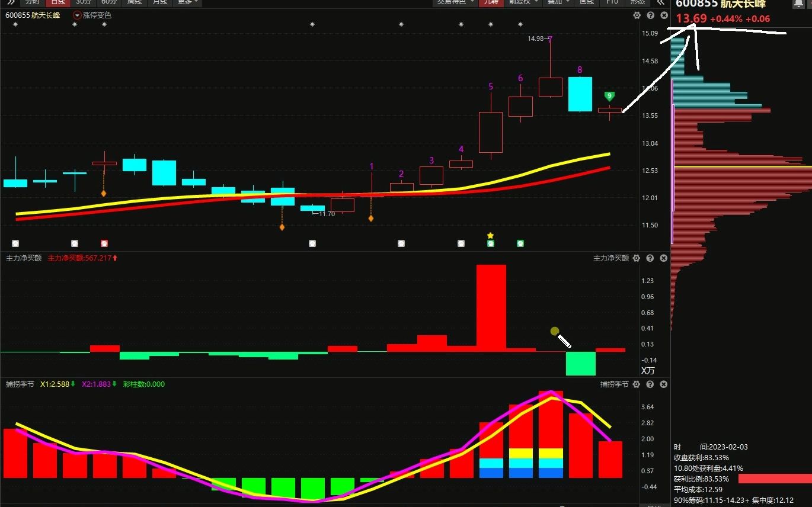Switch to the 30分 chart period
Image resolution: width=812 pixels, height=507 pixels.
click(84, 2)
